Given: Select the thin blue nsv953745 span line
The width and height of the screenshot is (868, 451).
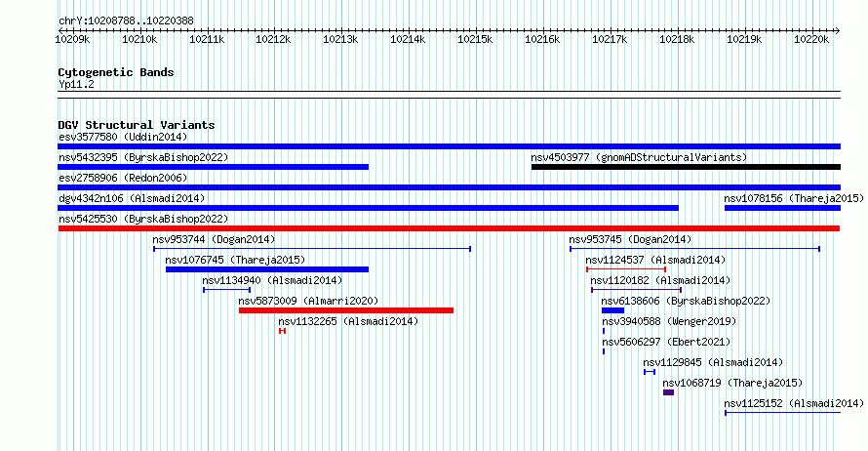Looking at the screenshot, I should click(694, 249).
